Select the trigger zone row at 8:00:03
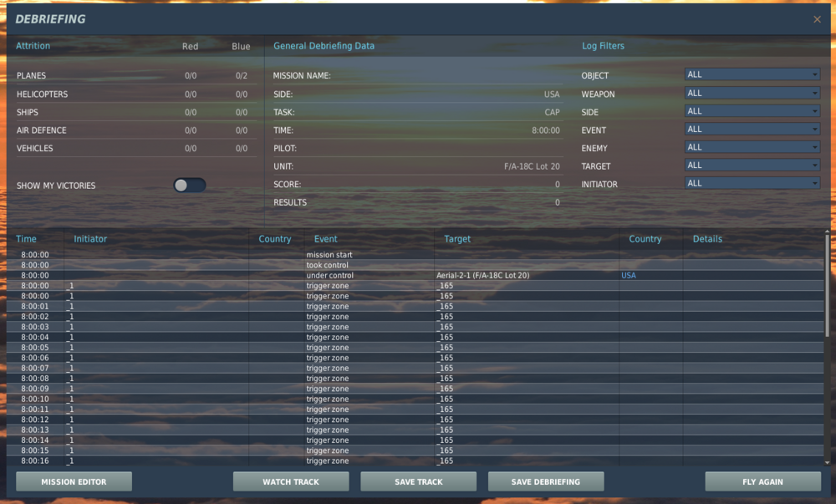The image size is (836, 504). pyautogui.click(x=415, y=327)
